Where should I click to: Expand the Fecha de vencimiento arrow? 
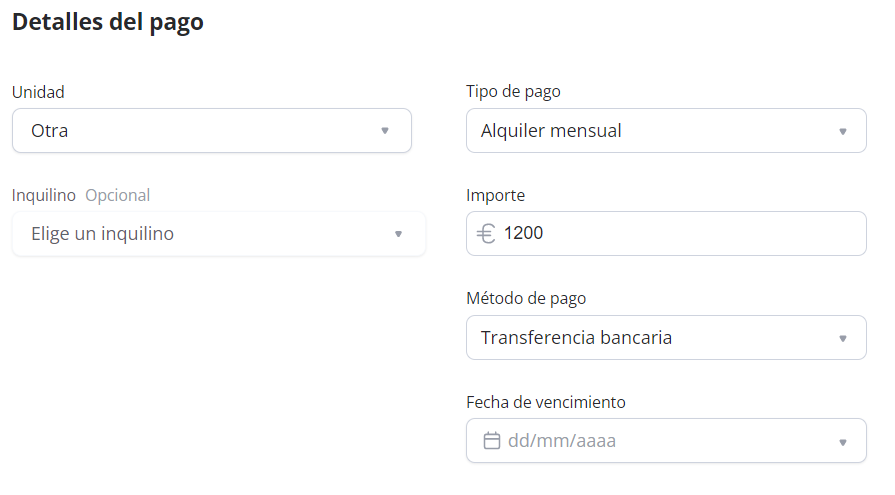(x=842, y=441)
